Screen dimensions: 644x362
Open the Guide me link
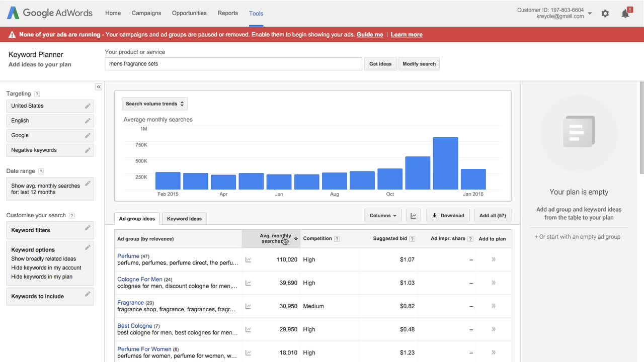click(x=370, y=35)
